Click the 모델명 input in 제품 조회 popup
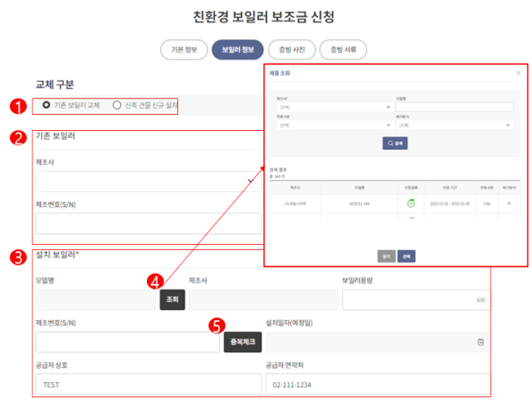This screenshot has width=532, height=408. [x=455, y=107]
